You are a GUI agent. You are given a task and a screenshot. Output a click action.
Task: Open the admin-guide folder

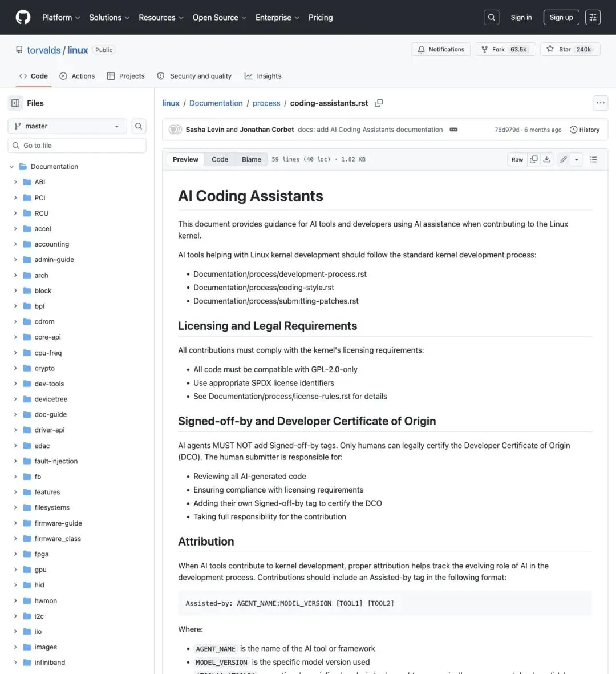[x=54, y=259]
